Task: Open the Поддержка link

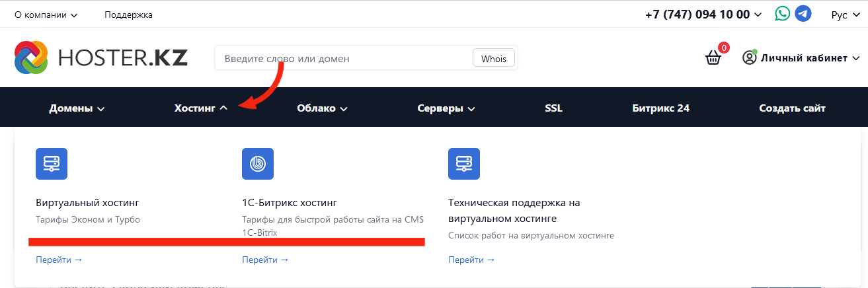Action: [x=128, y=15]
